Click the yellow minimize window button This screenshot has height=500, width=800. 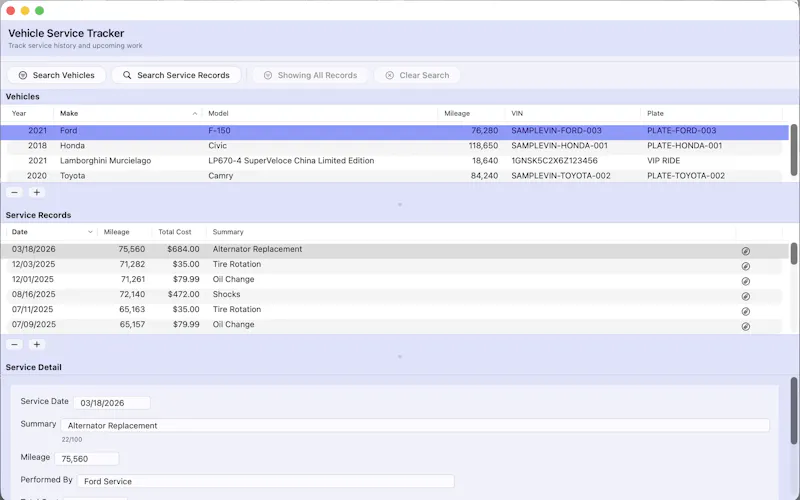pyautogui.click(x=25, y=10)
